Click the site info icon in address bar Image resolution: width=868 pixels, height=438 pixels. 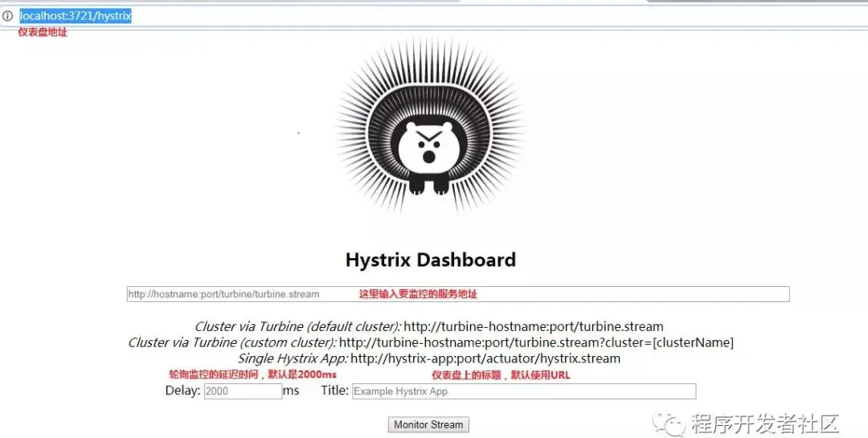7,16
